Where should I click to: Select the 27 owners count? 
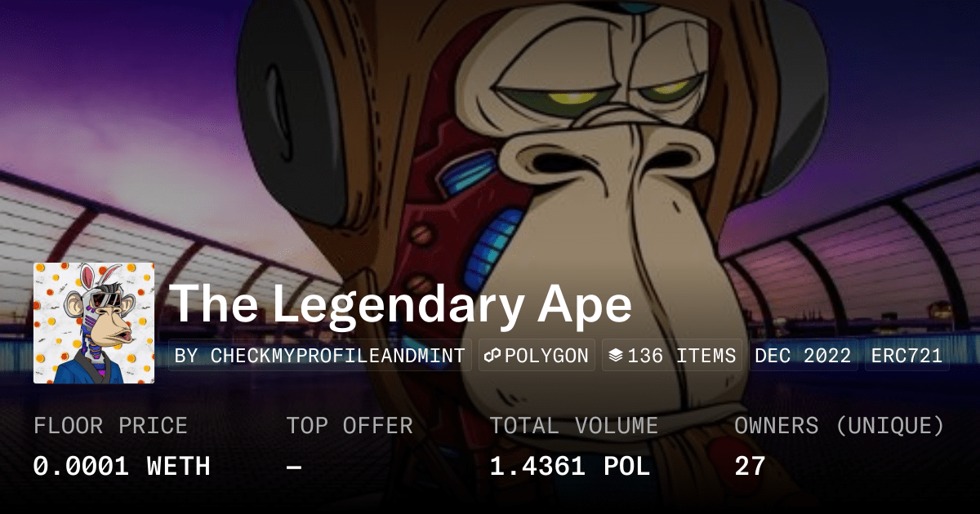point(750,466)
